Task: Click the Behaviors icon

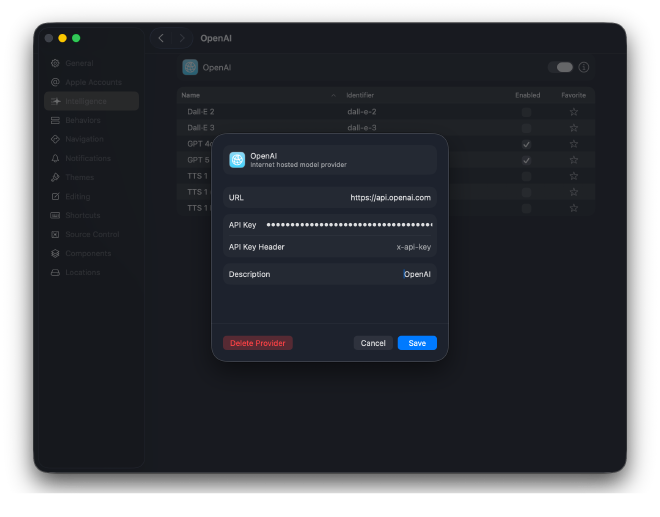Action: 55,120
